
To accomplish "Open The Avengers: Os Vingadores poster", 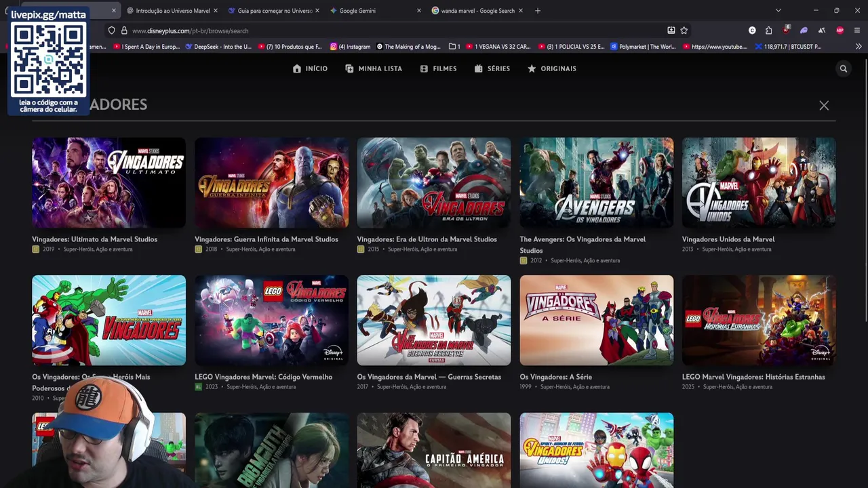I will [597, 183].
